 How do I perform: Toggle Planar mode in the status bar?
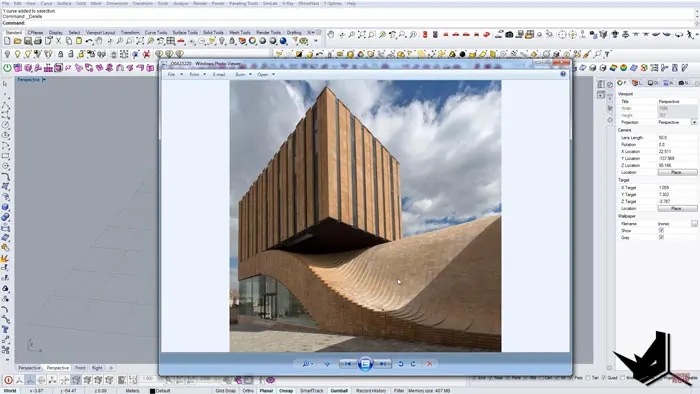pos(267,390)
